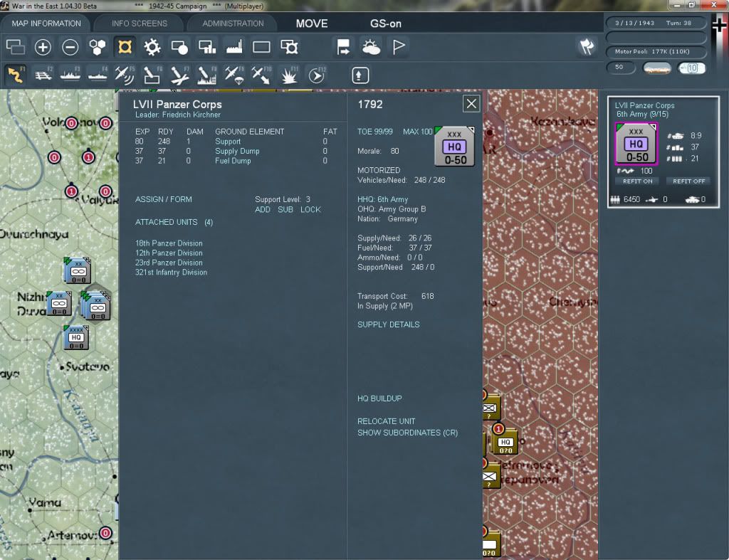Select the 12th Panzer Division
Screen dimensions: 729x560
click(169, 253)
